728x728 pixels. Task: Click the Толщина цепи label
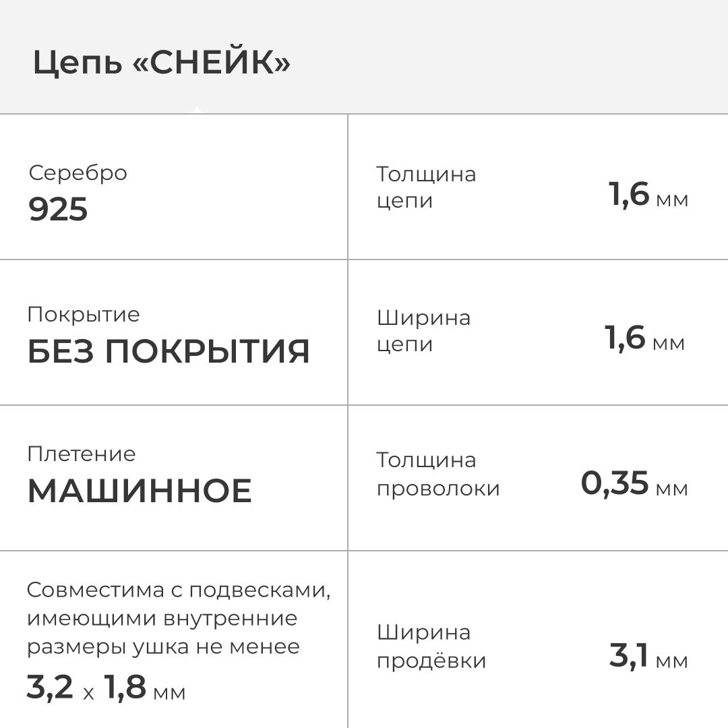tap(426, 187)
